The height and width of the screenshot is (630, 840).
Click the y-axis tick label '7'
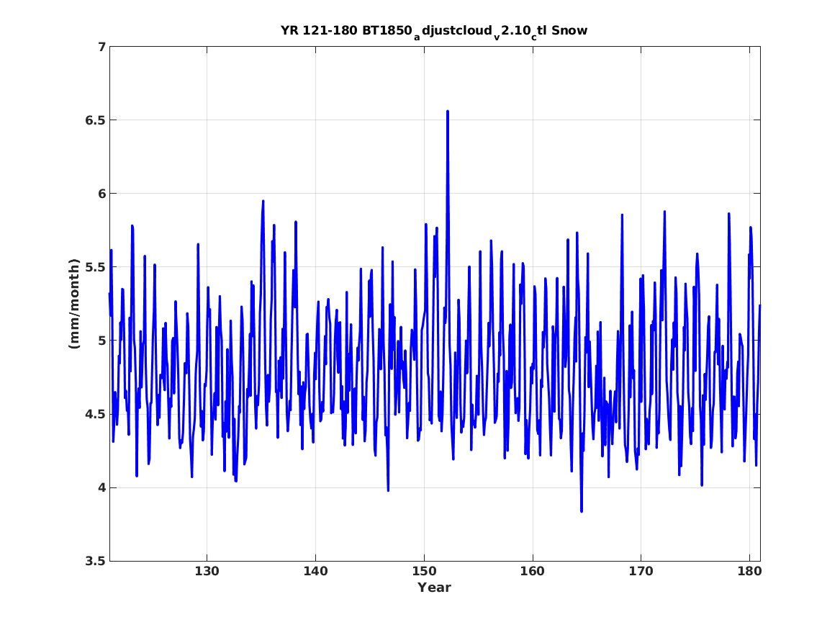101,47
